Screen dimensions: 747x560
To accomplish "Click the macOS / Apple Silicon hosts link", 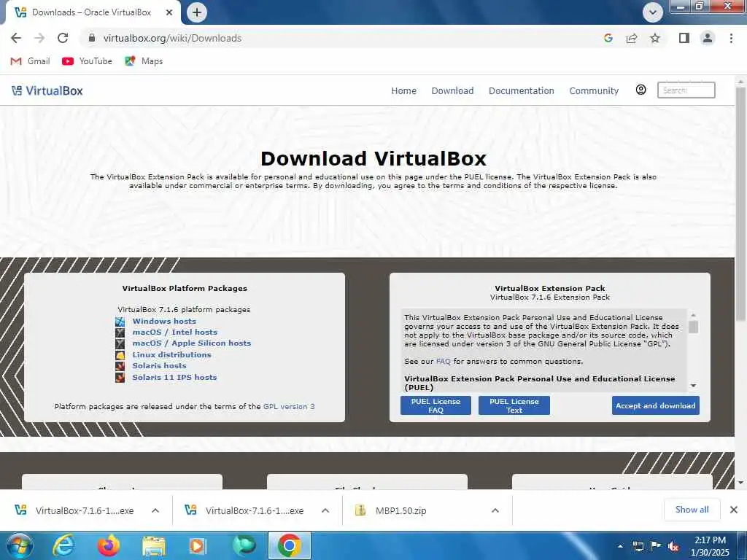I will tap(192, 343).
